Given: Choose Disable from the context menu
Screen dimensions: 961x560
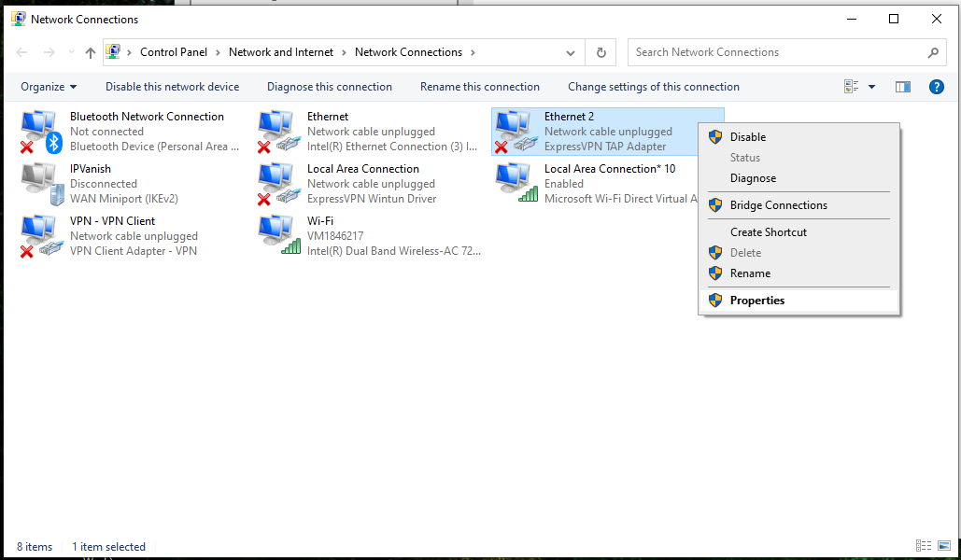Looking at the screenshot, I should (798, 137).
